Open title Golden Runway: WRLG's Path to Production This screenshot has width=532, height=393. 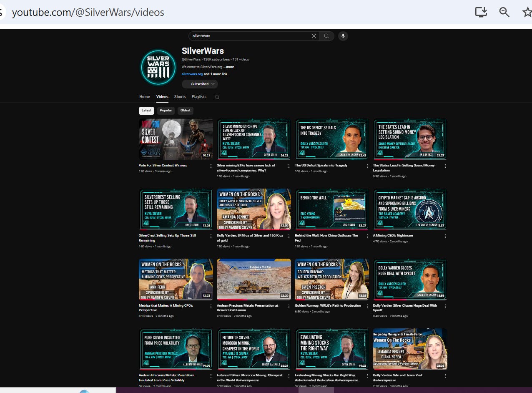[328, 305]
